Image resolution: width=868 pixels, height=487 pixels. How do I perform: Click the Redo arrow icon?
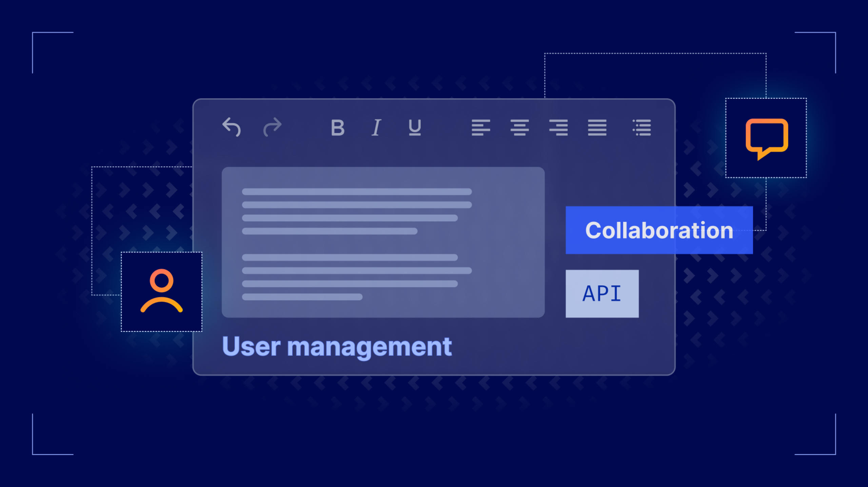pos(273,128)
